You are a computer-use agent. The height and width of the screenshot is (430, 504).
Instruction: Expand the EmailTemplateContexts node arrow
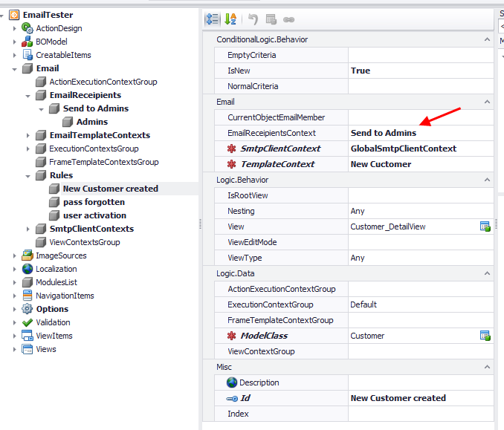(28, 135)
